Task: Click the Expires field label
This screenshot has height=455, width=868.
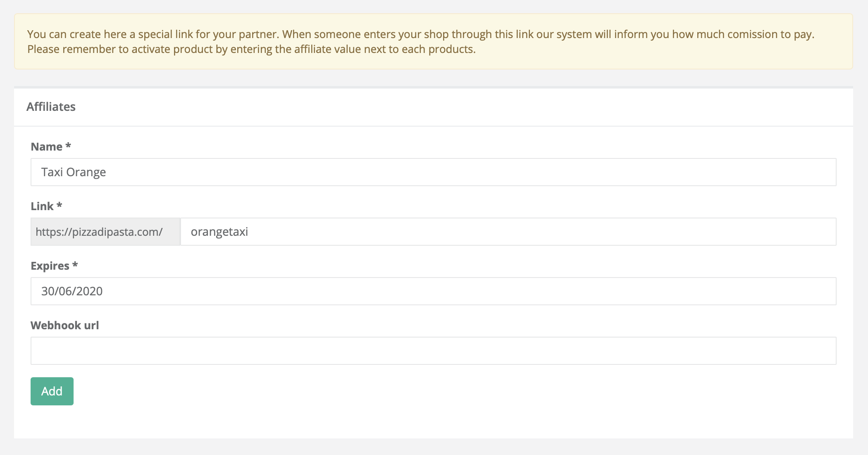Action: 50,266
